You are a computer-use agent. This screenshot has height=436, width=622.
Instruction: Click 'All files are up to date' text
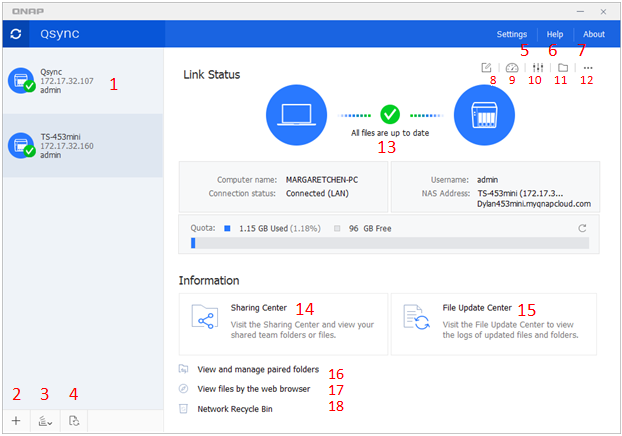coord(390,133)
